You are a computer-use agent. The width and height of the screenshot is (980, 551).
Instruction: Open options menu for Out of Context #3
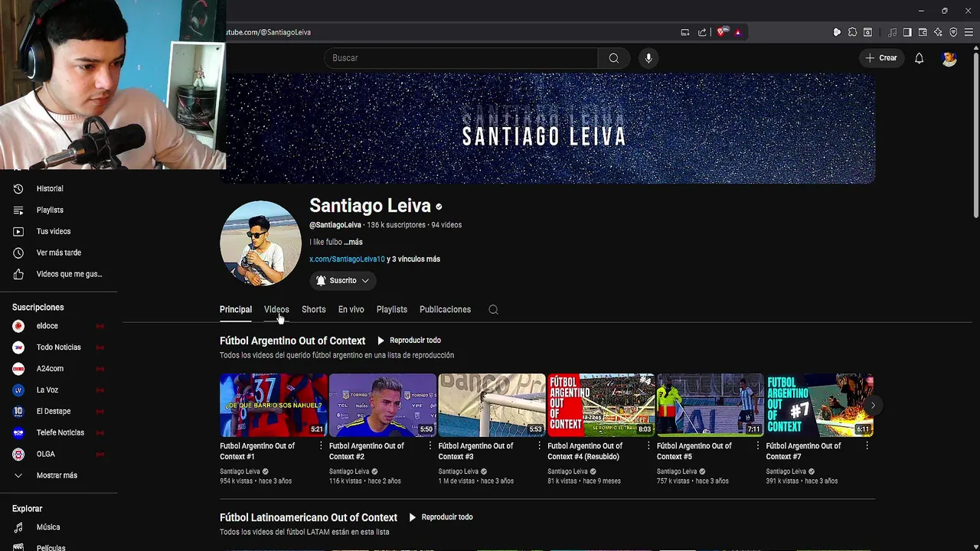coord(539,445)
